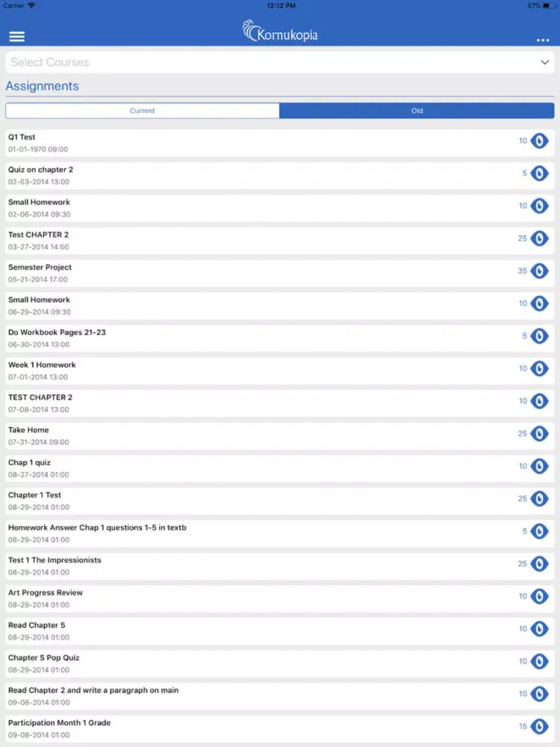Tap the battery indicator in status bar
560x747 pixels.
coord(547,5)
